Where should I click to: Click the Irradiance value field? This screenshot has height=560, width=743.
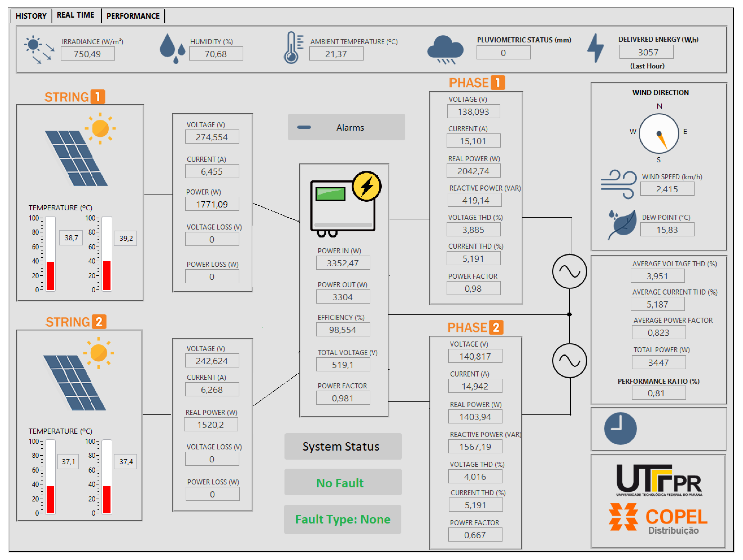click(x=88, y=54)
